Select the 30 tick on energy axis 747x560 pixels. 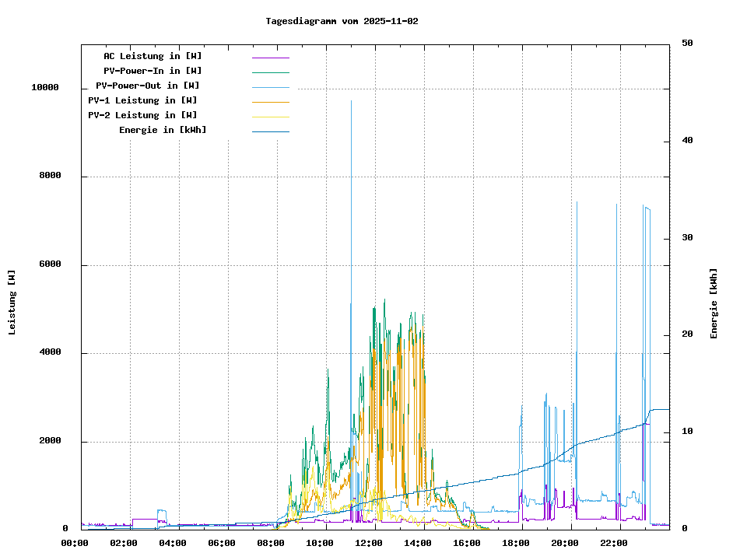(687, 238)
